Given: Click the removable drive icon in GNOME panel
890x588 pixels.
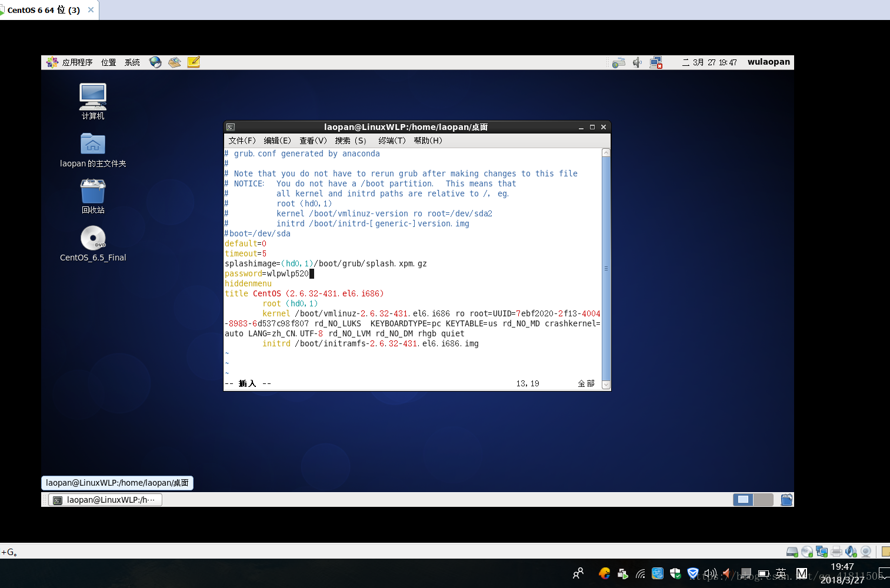Looking at the screenshot, I should (x=618, y=62).
